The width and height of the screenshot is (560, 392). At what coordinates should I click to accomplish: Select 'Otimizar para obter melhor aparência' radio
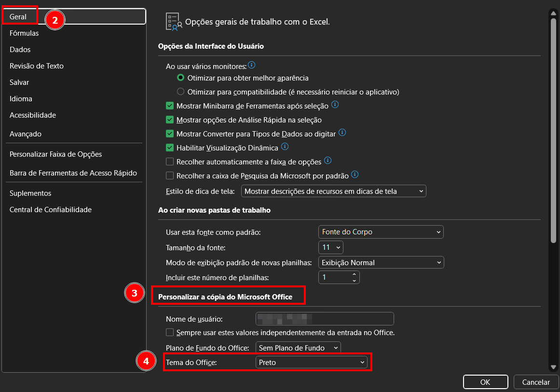coord(181,78)
